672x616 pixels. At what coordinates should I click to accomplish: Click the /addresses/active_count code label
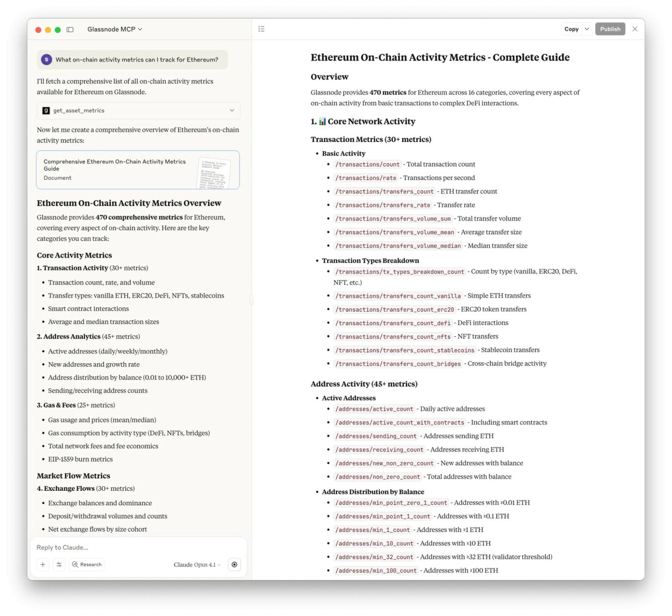pos(374,409)
